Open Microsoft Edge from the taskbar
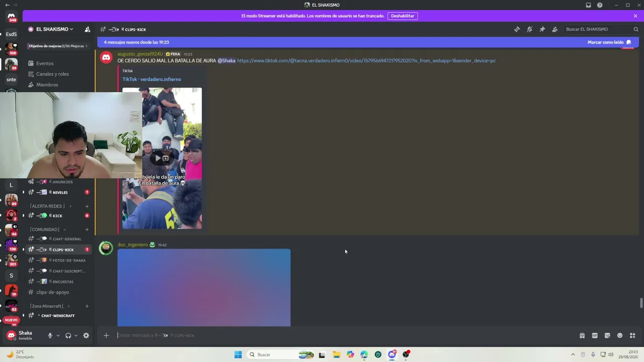Screen dimensions: 644x362 [x=364, y=354]
